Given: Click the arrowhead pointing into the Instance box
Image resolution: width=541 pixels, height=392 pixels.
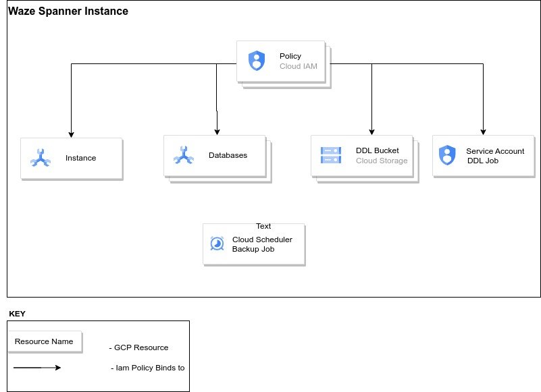Looking at the screenshot, I should coord(71,134).
